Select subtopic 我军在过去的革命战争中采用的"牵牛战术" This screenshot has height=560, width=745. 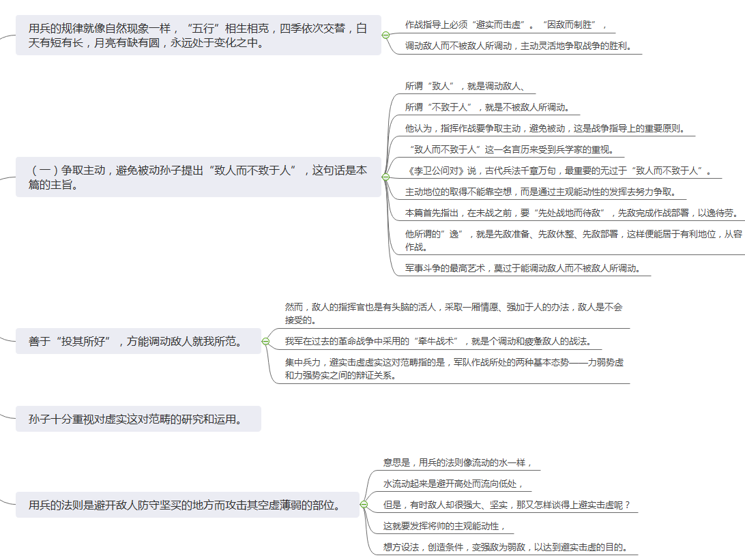coord(438,341)
